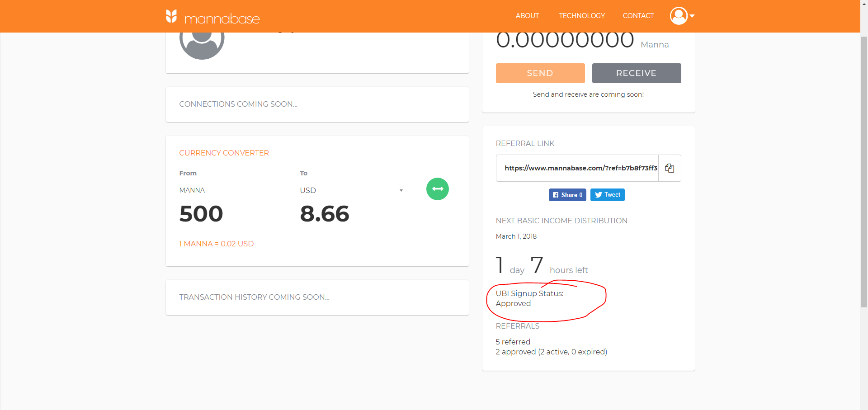868x410 pixels.
Task: Click the 'UBI Signup Status:' label
Action: click(530, 293)
